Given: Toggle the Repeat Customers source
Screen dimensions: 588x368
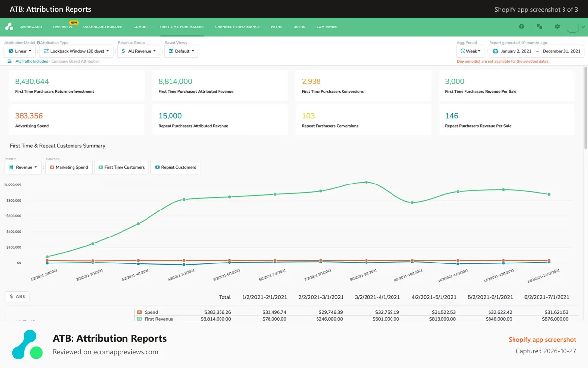Looking at the screenshot, I should point(175,167).
